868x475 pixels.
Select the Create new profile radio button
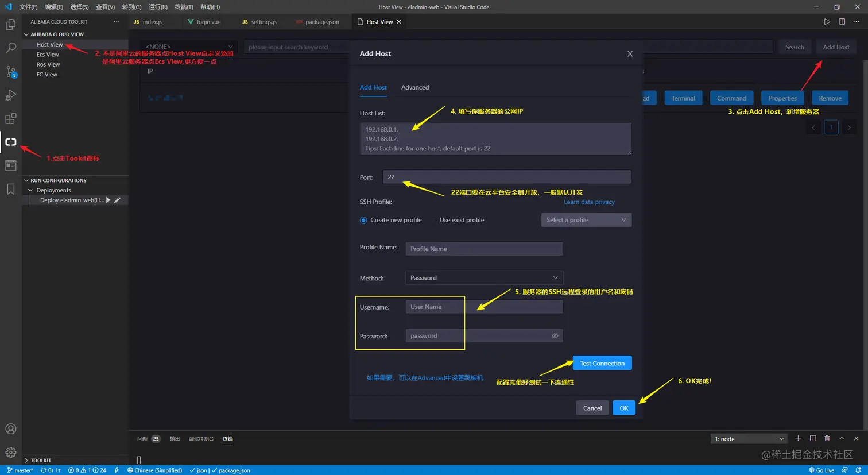coord(363,219)
